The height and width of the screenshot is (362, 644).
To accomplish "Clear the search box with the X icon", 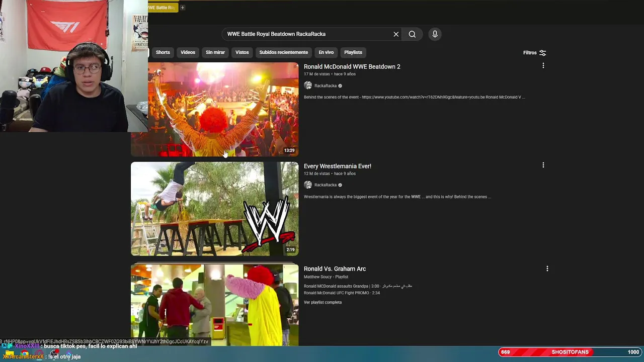I will point(396,34).
